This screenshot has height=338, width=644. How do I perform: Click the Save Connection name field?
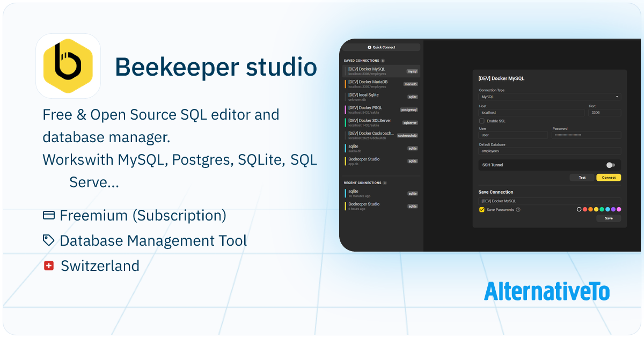pos(550,201)
